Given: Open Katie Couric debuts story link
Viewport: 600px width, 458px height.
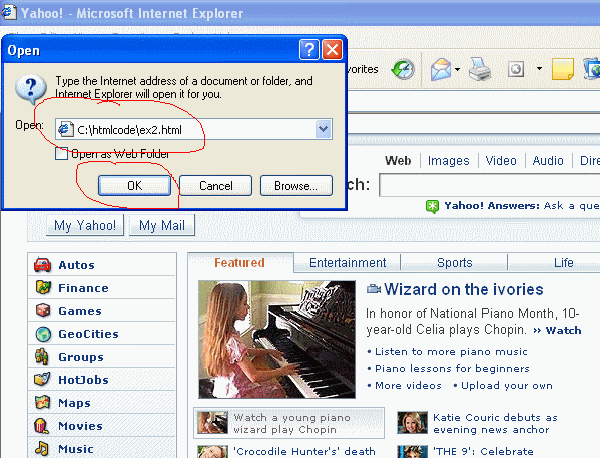Looking at the screenshot, I should 495,423.
